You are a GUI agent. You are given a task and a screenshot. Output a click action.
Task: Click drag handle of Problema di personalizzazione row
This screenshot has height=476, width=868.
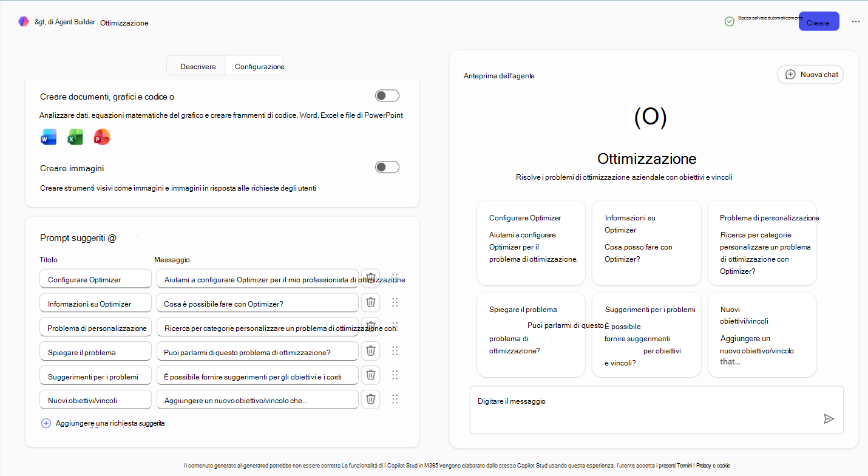tap(395, 326)
